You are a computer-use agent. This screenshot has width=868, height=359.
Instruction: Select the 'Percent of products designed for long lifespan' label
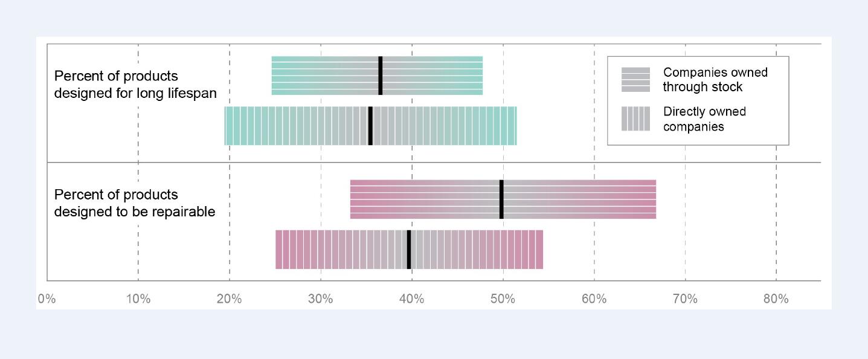pyautogui.click(x=135, y=85)
